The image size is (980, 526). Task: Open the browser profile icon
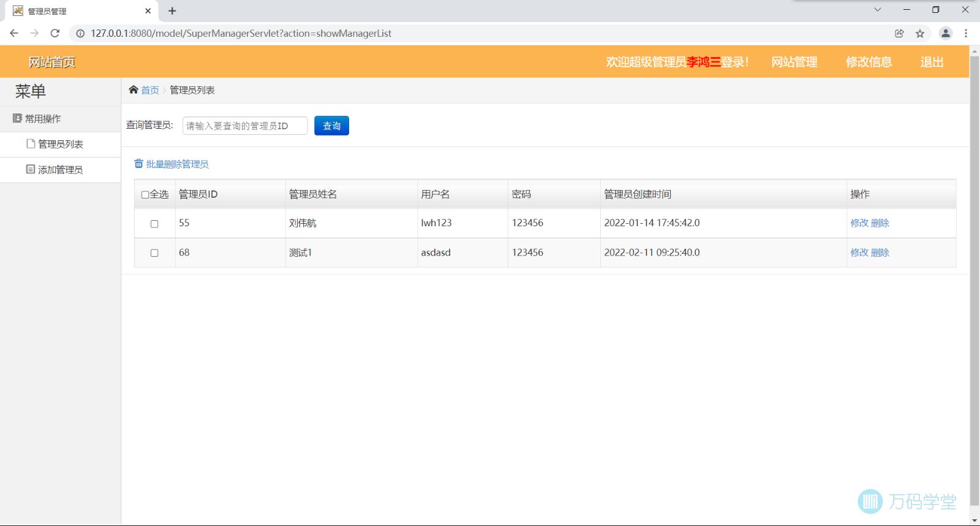point(946,34)
